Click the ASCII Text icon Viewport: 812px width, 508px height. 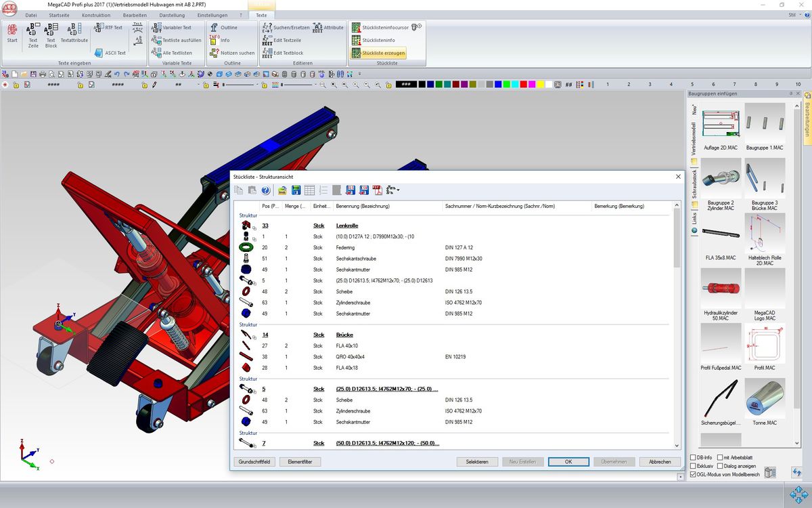coord(99,53)
